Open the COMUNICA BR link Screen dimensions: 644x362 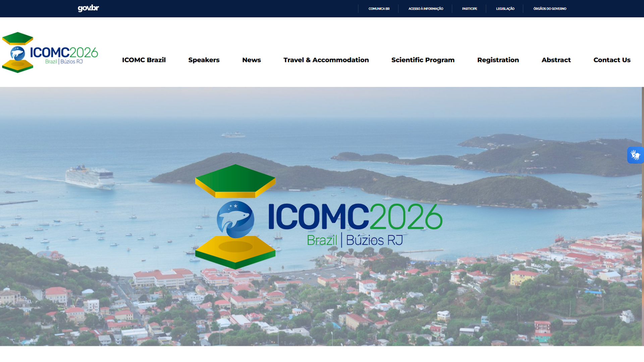[x=379, y=9]
